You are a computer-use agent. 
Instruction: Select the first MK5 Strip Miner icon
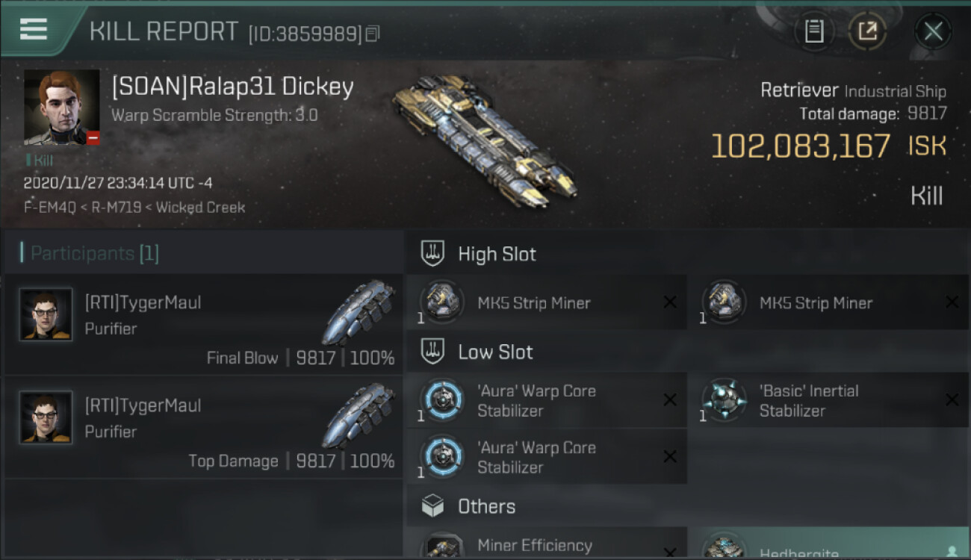click(x=441, y=302)
